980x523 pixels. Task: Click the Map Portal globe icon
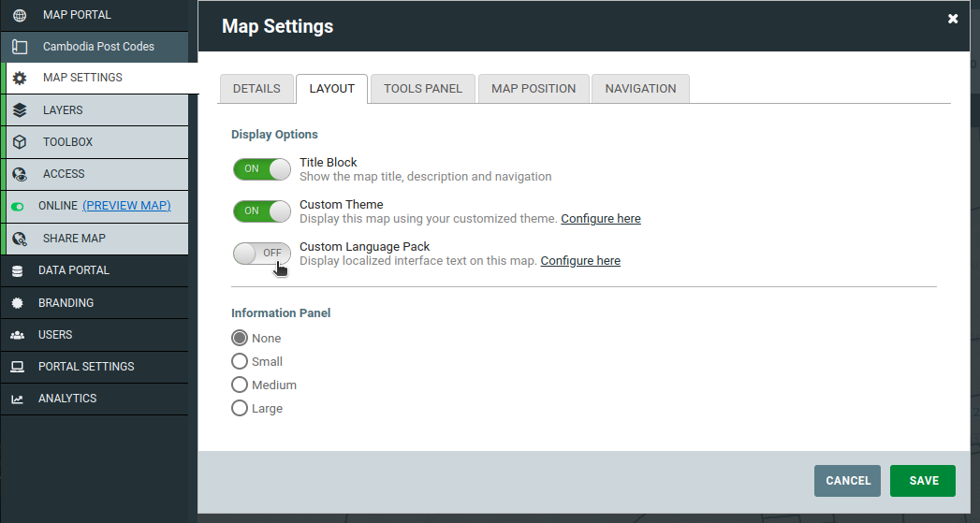pos(20,15)
